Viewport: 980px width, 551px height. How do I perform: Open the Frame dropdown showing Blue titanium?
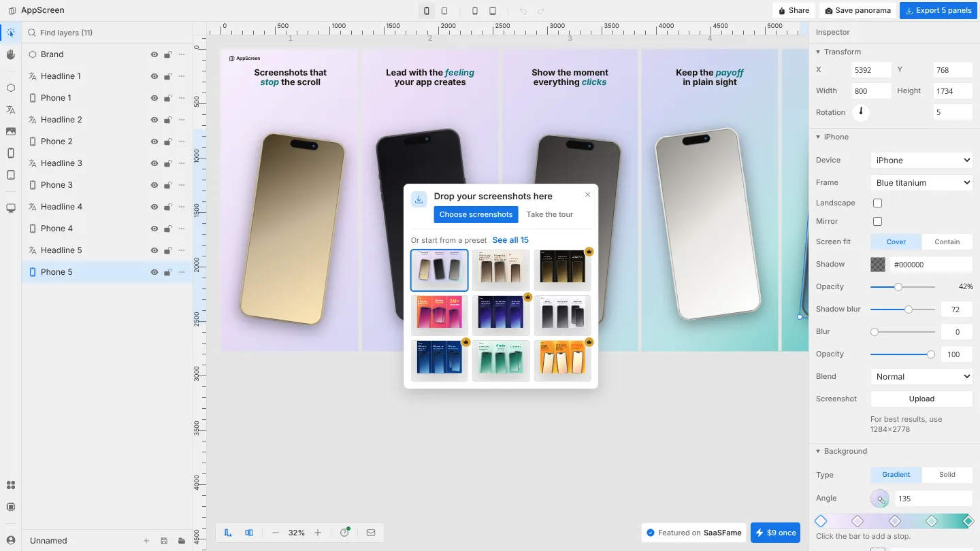point(921,183)
